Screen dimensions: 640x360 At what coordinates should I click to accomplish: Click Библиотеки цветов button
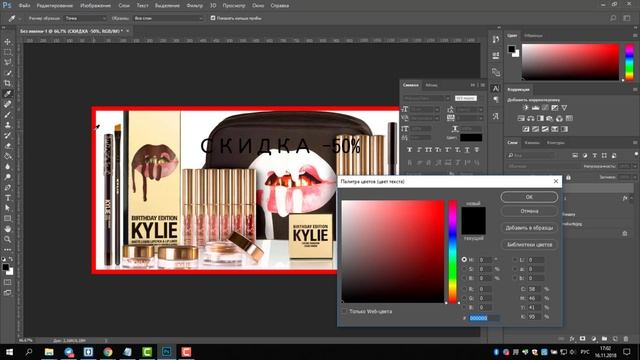pos(529,244)
